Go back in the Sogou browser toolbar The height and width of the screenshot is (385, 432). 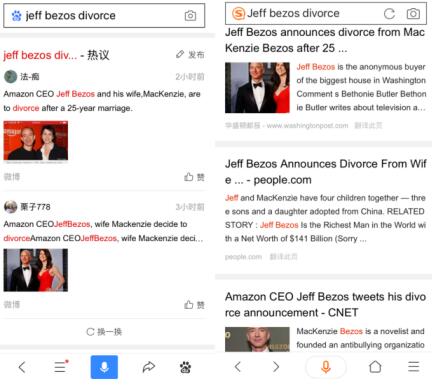pyautogui.click(x=238, y=367)
